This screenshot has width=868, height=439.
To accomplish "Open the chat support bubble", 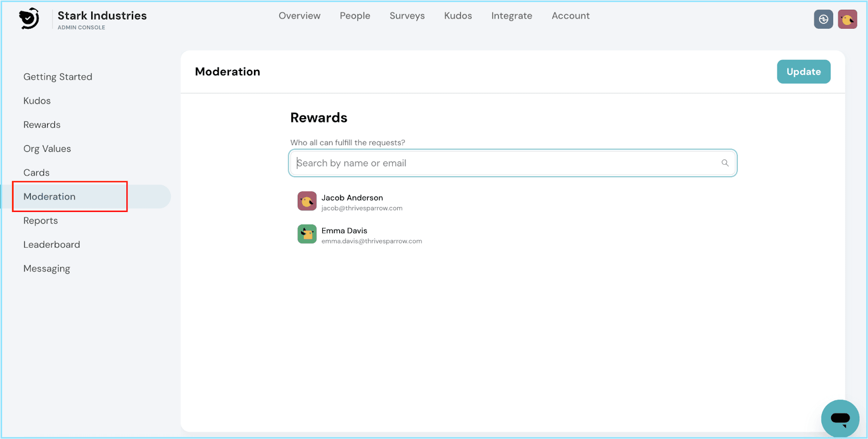I will pos(840,418).
